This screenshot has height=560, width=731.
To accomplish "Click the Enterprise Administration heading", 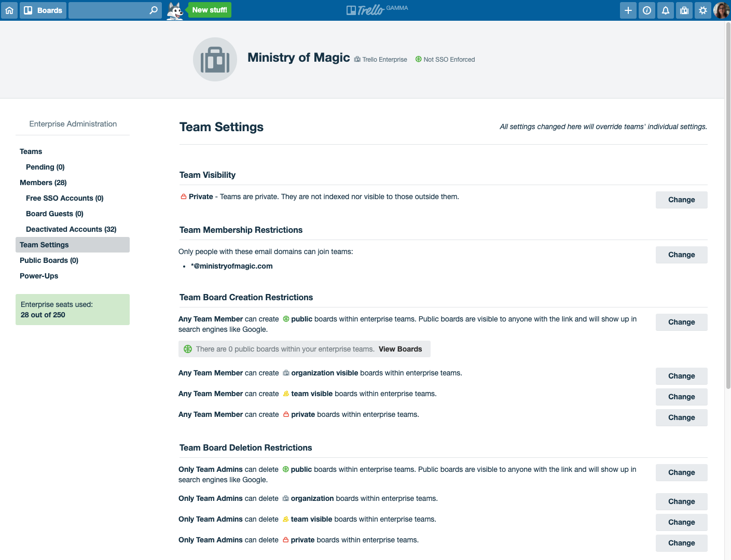I will click(73, 124).
